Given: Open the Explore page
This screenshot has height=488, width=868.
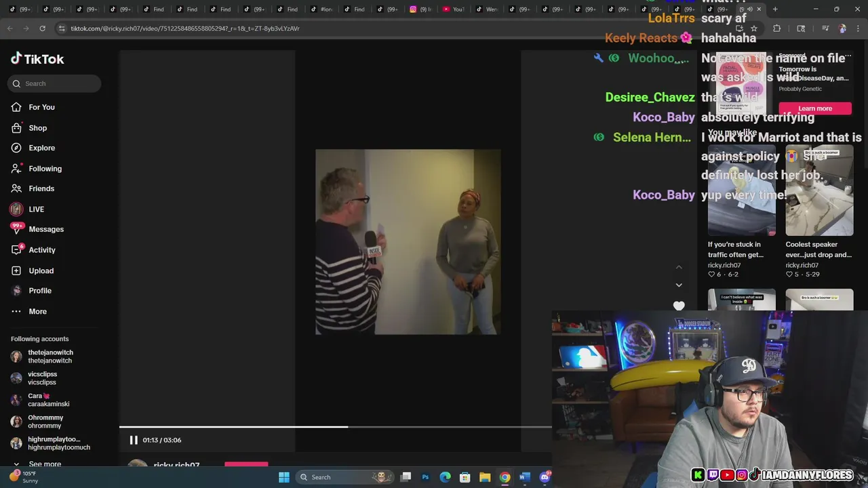Looking at the screenshot, I should click(x=33, y=148).
